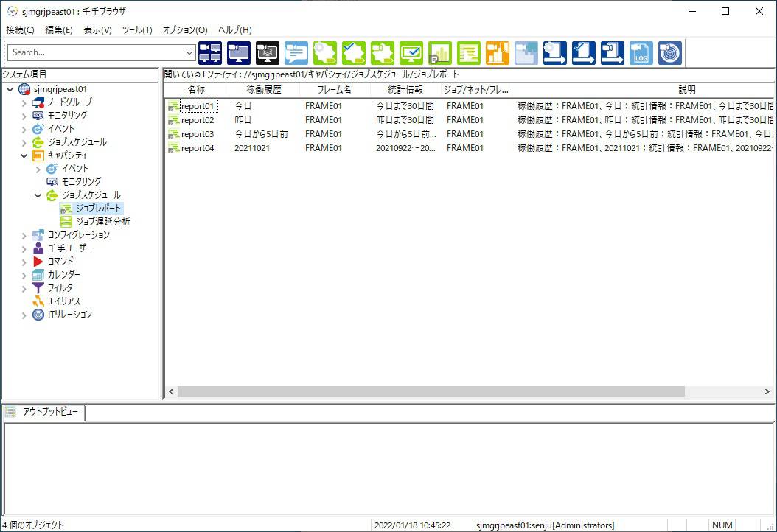Click inside the Search input field

[x=96, y=52]
